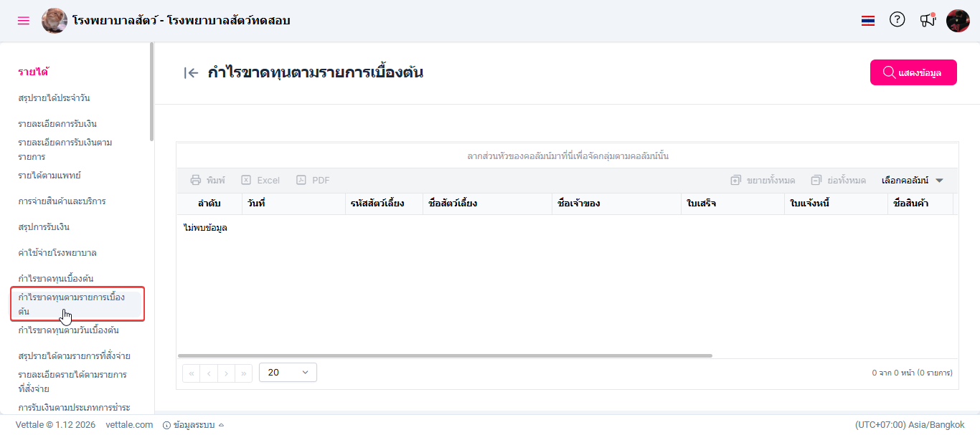Go to previous page pager button

tap(209, 373)
